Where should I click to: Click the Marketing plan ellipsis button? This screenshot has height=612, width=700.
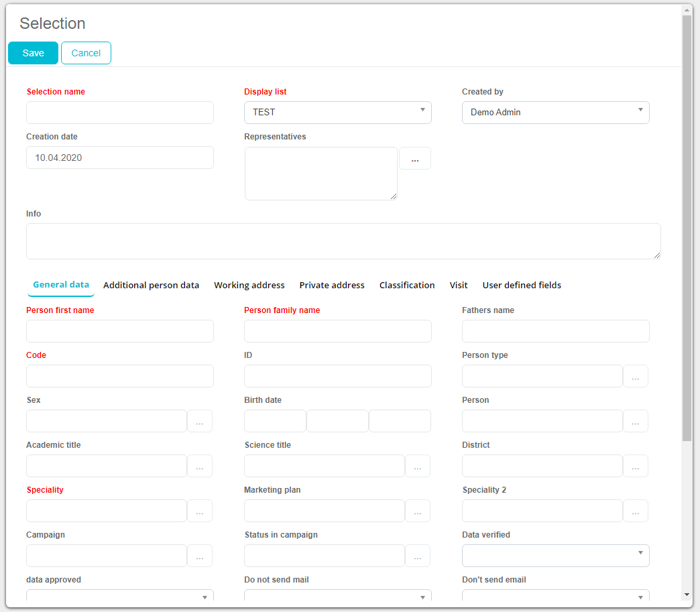[417, 511]
